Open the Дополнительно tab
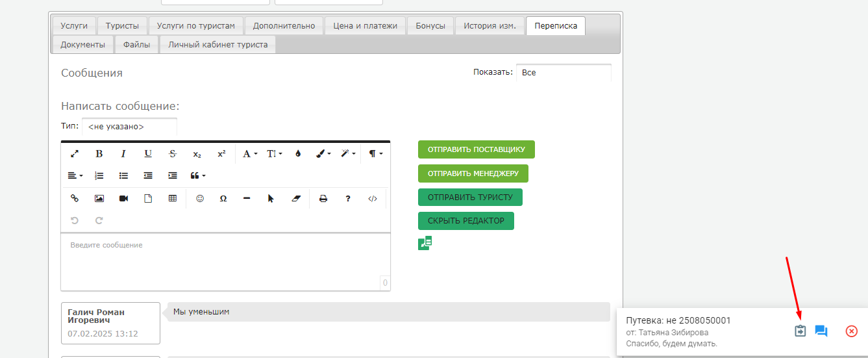The width and height of the screenshot is (868, 358). 284,26
